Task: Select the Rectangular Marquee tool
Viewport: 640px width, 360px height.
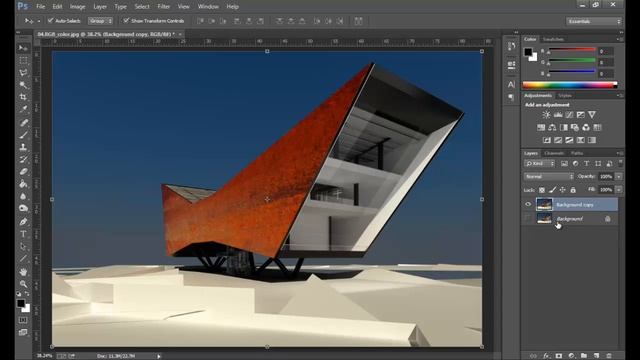Action: 23,60
